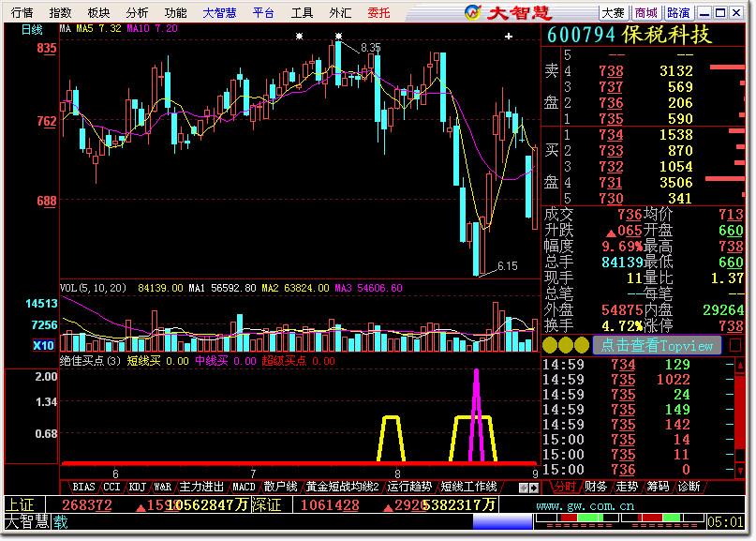Click the 商城 title bar button
The width and height of the screenshot is (756, 541).
click(x=646, y=13)
